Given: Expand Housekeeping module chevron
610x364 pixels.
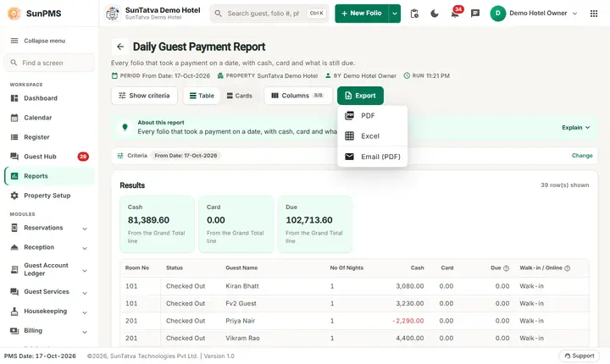Looking at the screenshot, I should (x=85, y=312).
